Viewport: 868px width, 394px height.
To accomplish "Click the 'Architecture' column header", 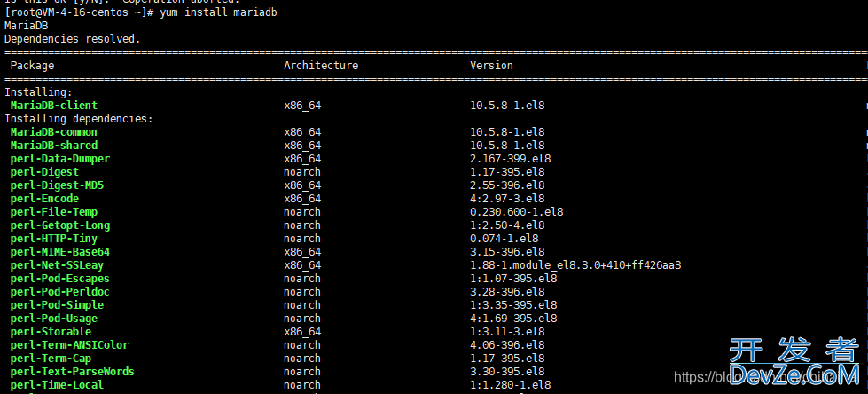I will (x=321, y=66).
